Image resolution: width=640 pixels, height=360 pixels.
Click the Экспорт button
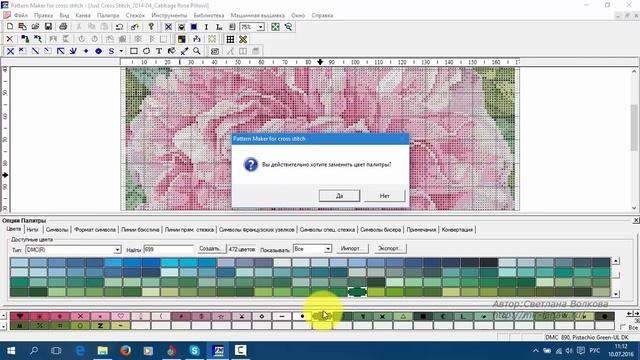[390, 249]
